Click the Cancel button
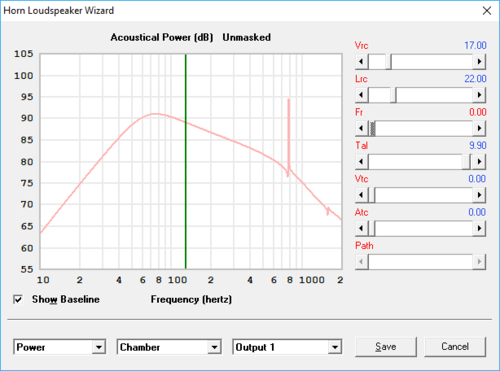The image size is (500, 371). point(455,347)
